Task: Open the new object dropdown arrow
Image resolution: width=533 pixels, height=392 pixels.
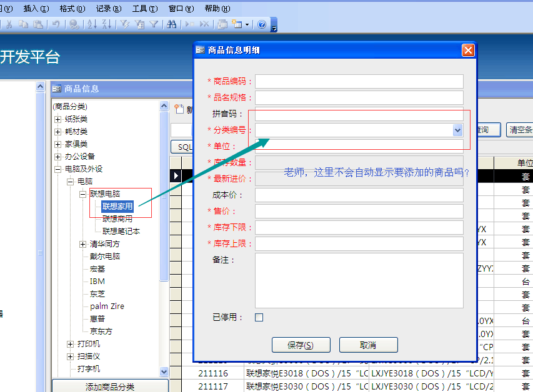Action: point(247,25)
